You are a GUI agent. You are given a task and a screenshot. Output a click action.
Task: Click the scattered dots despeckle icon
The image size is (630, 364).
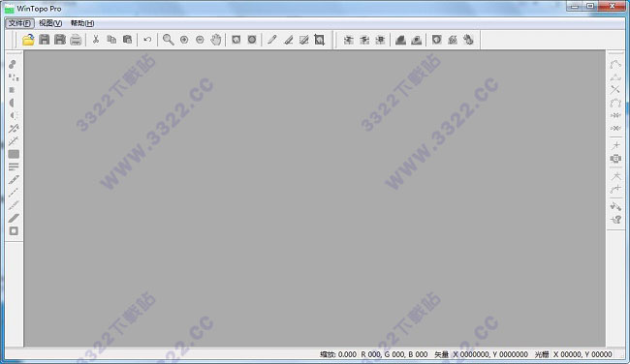click(14, 77)
